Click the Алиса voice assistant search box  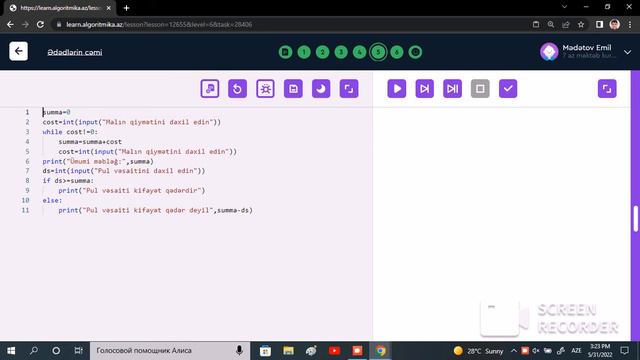tap(163, 351)
